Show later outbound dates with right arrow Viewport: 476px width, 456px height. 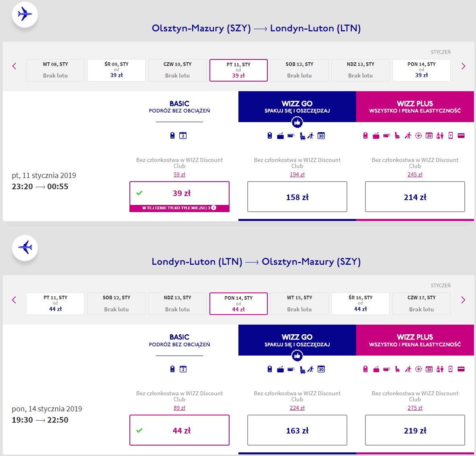tap(463, 66)
